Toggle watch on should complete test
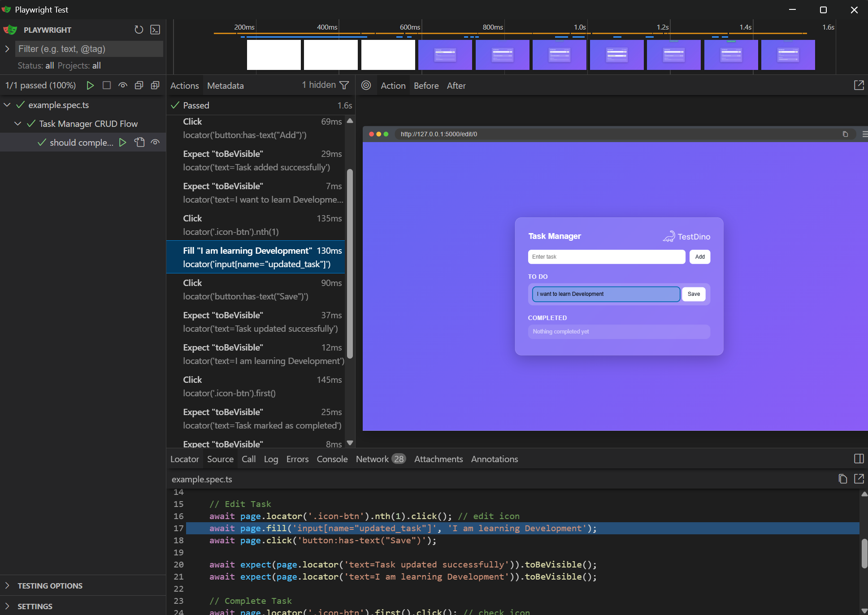The width and height of the screenshot is (868, 615). tap(155, 142)
